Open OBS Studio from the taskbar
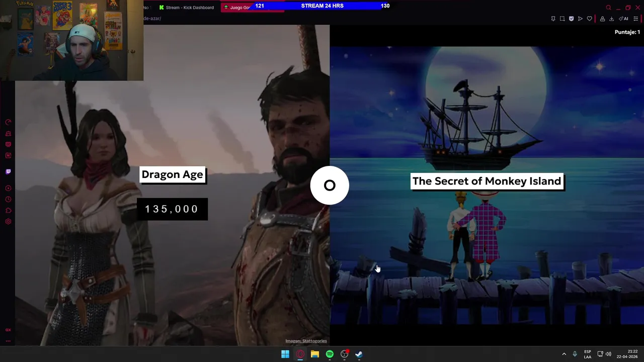The height and width of the screenshot is (362, 644). (x=345, y=354)
